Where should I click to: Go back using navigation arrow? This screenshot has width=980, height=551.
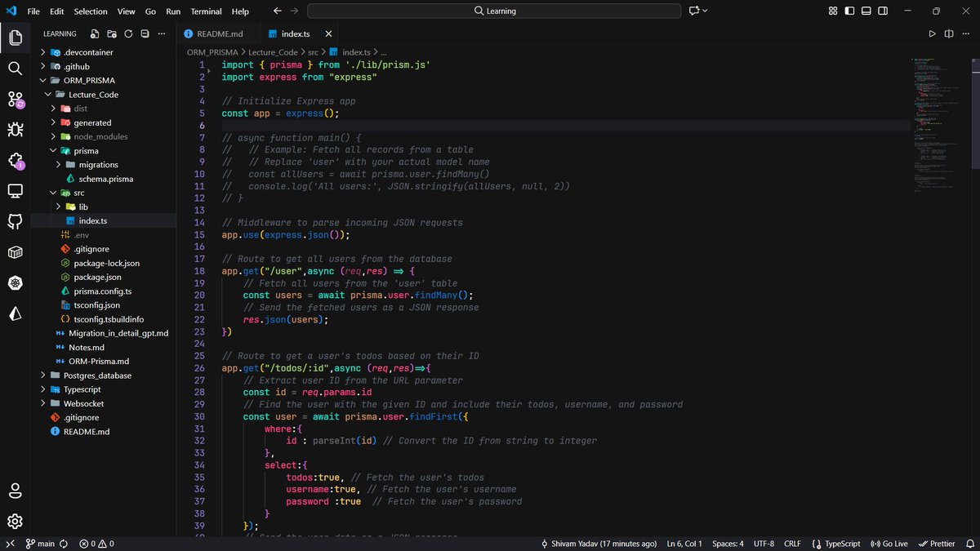[x=277, y=11]
